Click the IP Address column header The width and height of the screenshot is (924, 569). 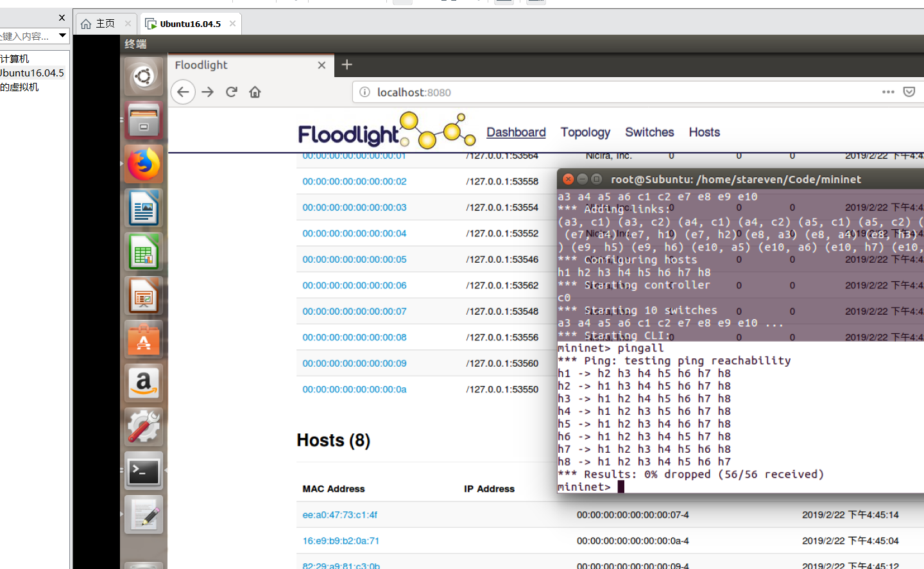point(489,489)
